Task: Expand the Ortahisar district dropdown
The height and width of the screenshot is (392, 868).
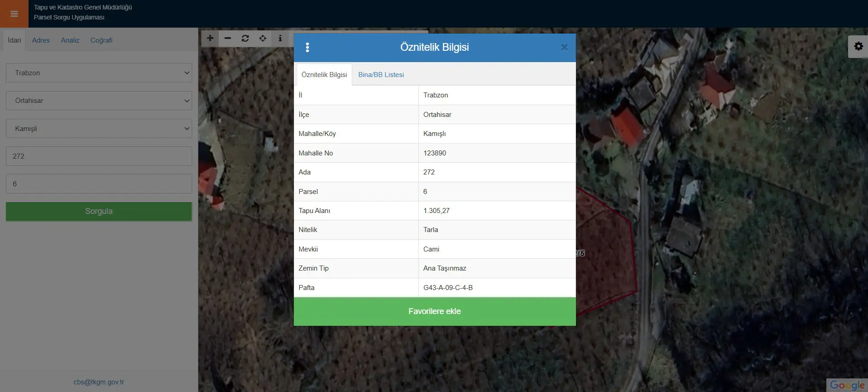Action: pyautogui.click(x=99, y=101)
